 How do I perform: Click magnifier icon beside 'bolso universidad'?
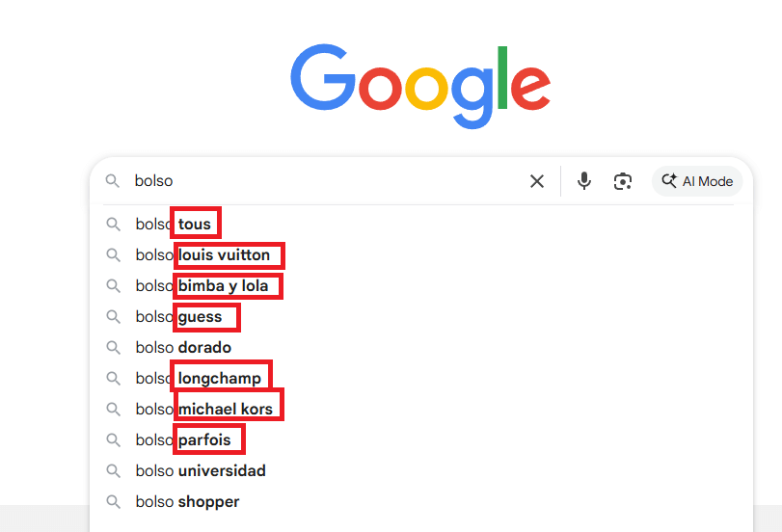pos(113,471)
